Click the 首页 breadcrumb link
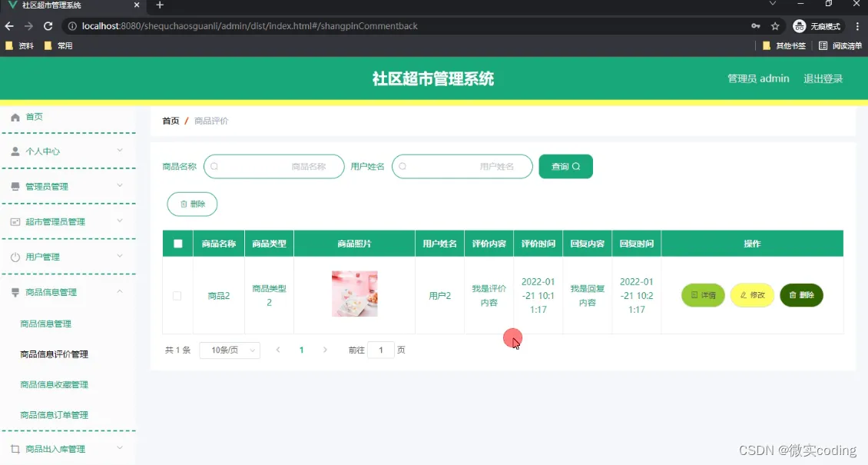Screen dimensions: 868x465 pyautogui.click(x=171, y=121)
